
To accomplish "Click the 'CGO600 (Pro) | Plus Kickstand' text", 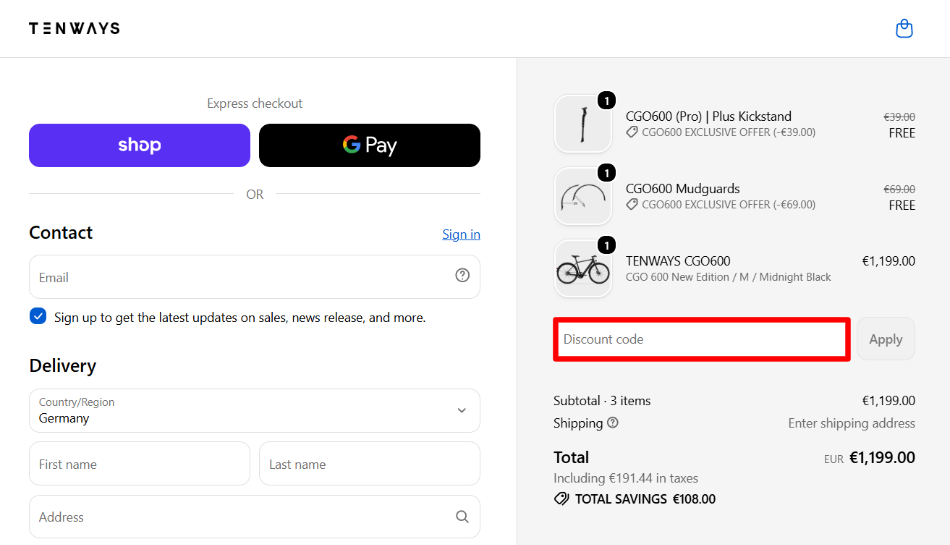I will [x=708, y=116].
